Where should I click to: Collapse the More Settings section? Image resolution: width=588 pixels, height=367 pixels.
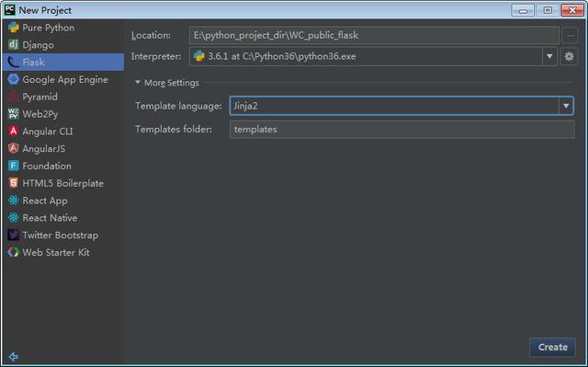(167, 83)
